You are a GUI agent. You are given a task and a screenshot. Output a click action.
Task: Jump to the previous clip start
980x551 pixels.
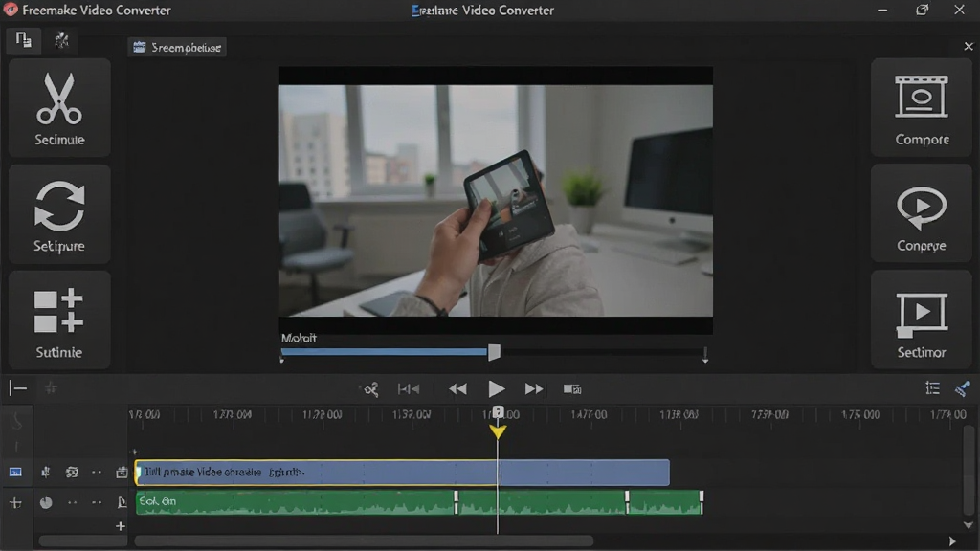(x=408, y=389)
